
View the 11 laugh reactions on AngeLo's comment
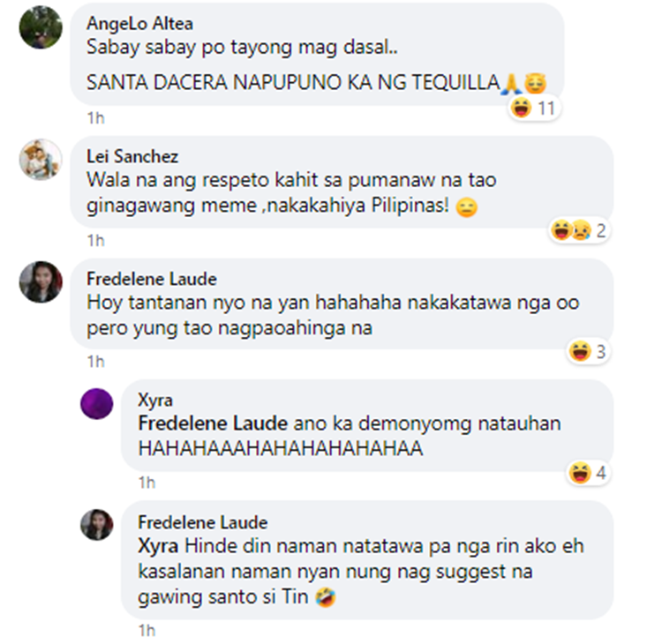pyautogui.click(x=534, y=108)
